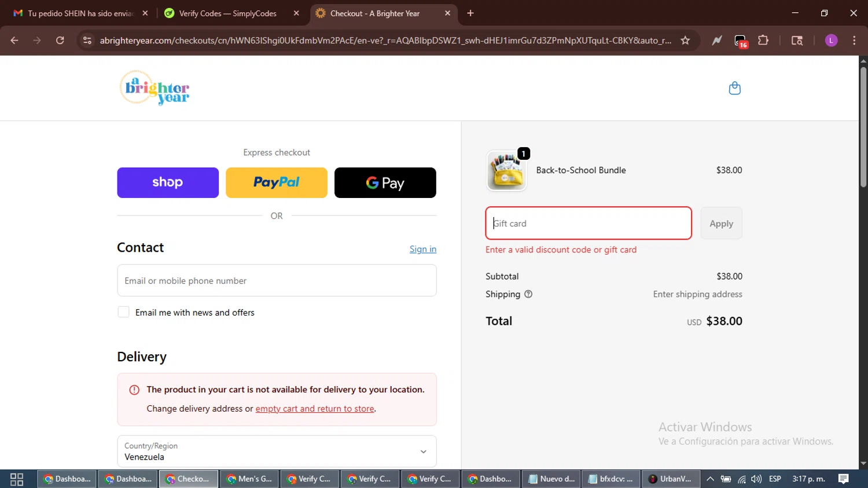
Task: Click empty cart and return to store link
Action: point(315,409)
